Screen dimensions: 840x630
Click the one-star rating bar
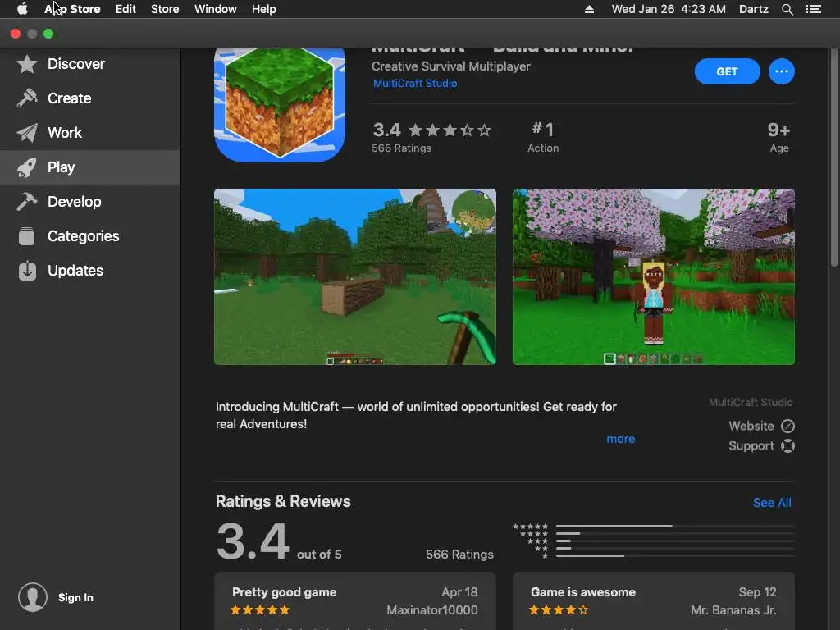pyautogui.click(x=675, y=555)
